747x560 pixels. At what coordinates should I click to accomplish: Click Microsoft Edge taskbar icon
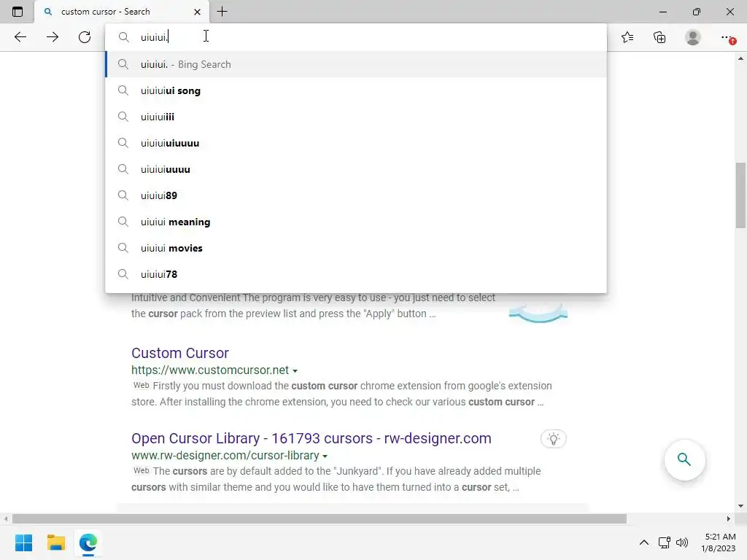coord(88,542)
